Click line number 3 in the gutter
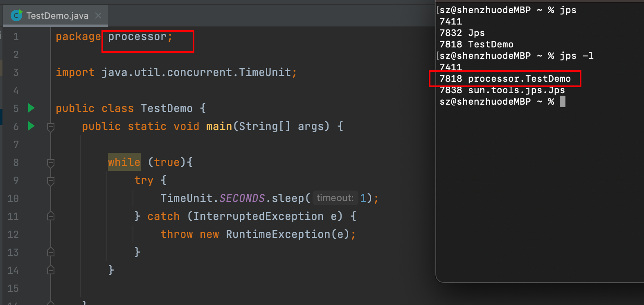 pos(16,72)
